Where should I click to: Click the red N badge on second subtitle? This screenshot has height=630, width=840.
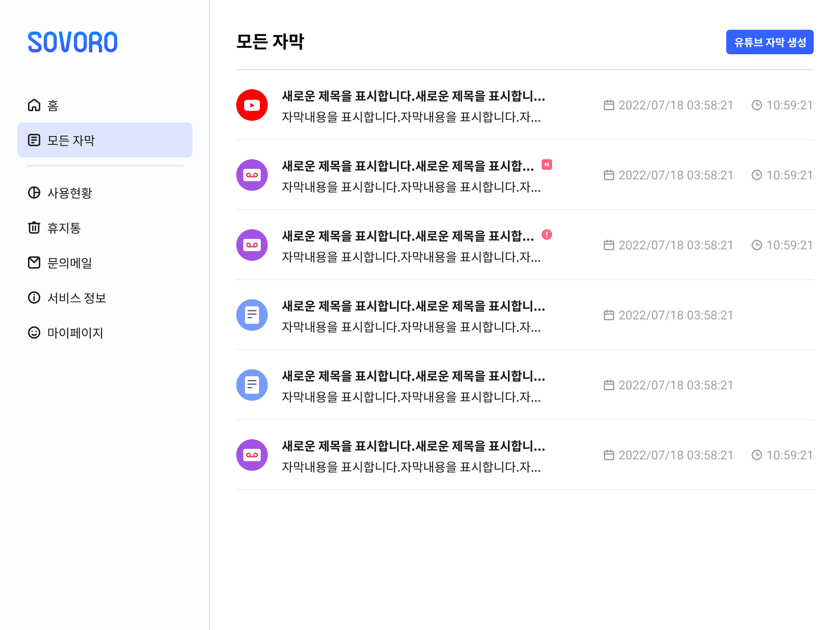[x=547, y=165]
